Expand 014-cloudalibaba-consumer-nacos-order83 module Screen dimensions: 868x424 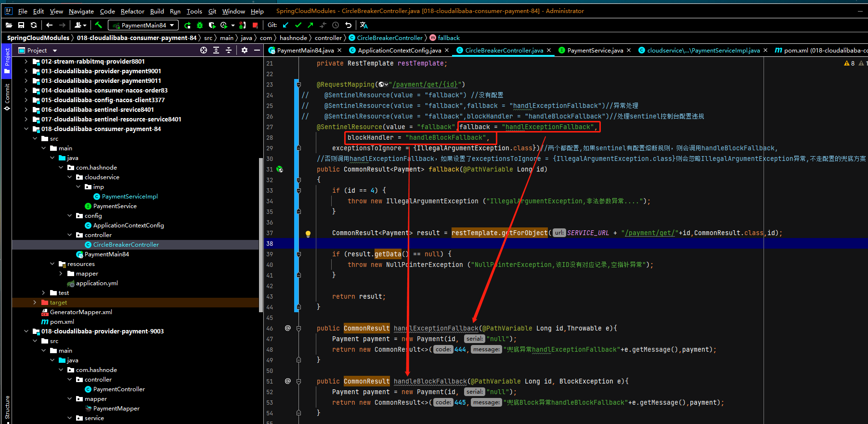(26, 90)
